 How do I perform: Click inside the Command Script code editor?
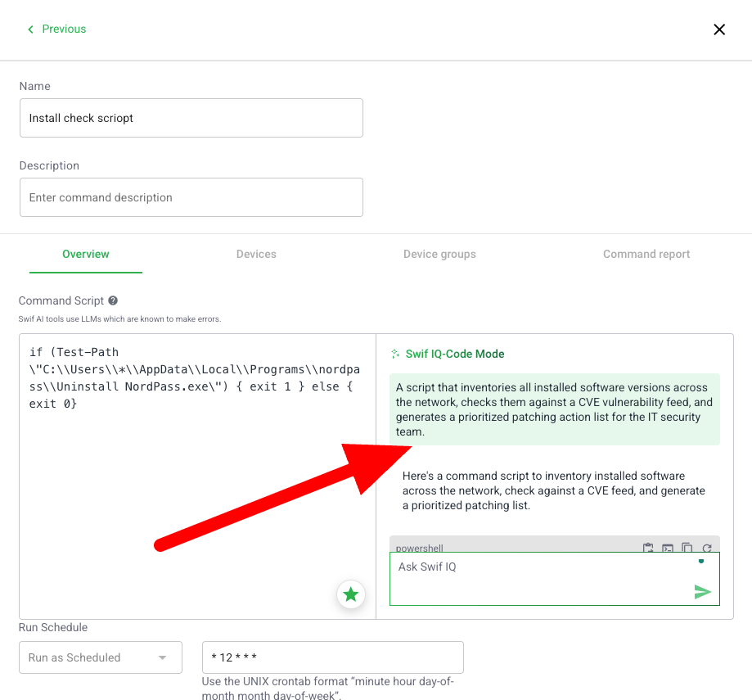click(x=196, y=491)
